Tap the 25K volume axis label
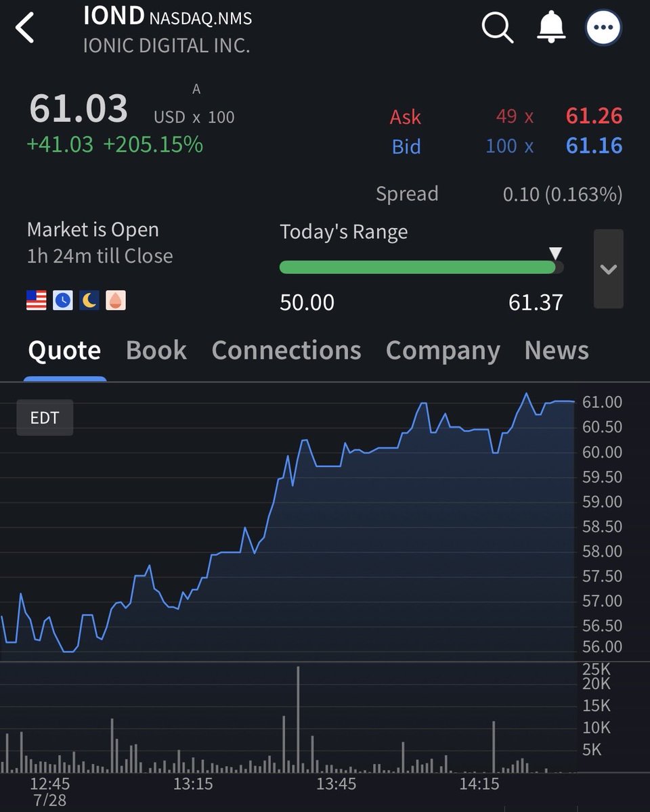This screenshot has width=650, height=812. point(596,670)
